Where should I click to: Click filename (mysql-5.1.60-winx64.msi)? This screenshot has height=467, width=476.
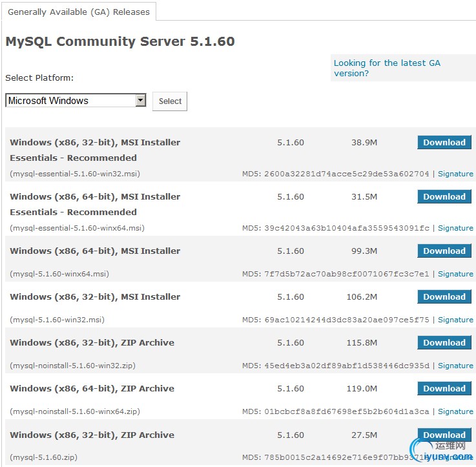tap(59, 274)
